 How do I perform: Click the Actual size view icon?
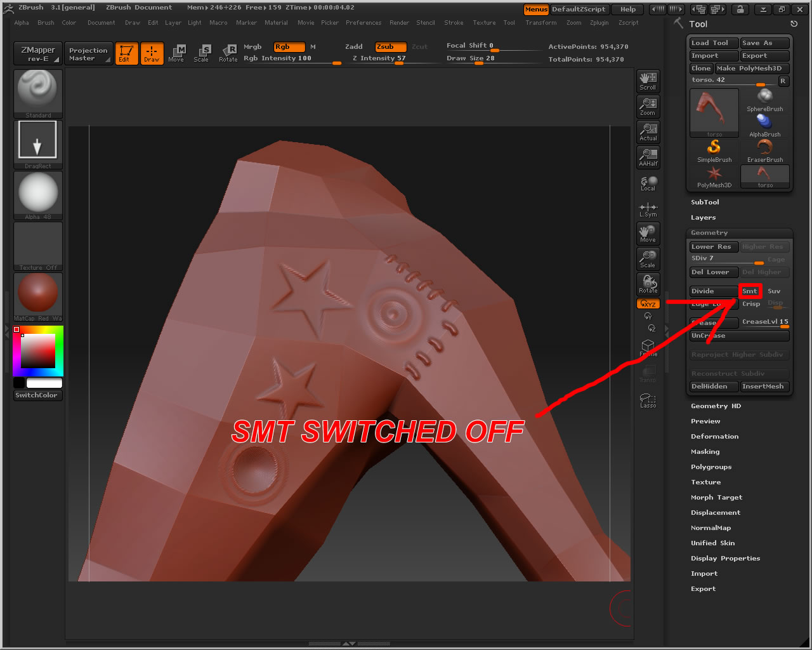(648, 131)
